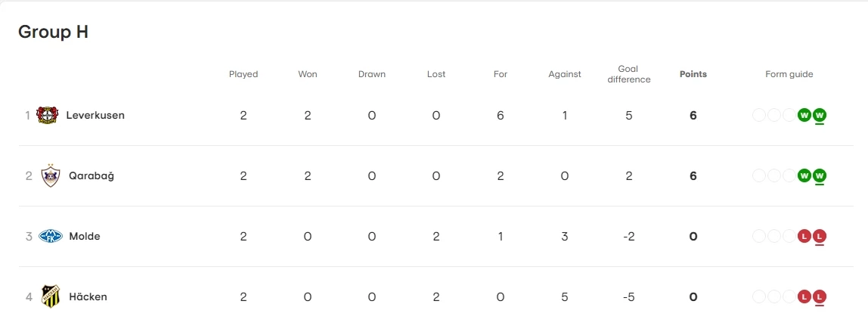Click the Form guide column header
The image size is (868, 326).
[x=789, y=74]
